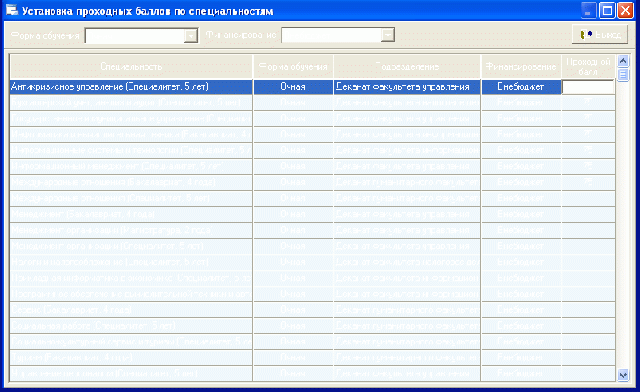Click the exit door icon on Выход
640x392 pixels.
coord(586,35)
